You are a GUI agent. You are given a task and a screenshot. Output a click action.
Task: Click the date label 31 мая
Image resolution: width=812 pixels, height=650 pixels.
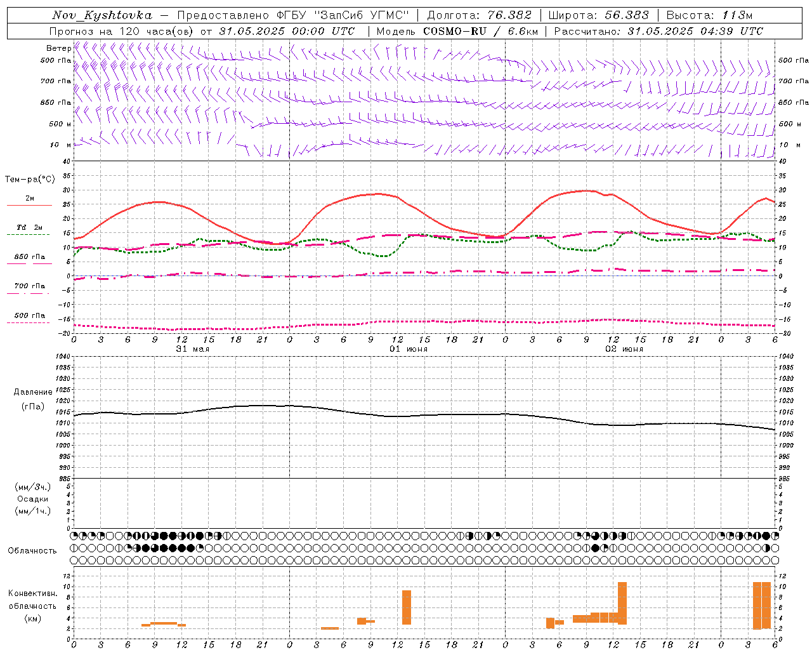[193, 349]
